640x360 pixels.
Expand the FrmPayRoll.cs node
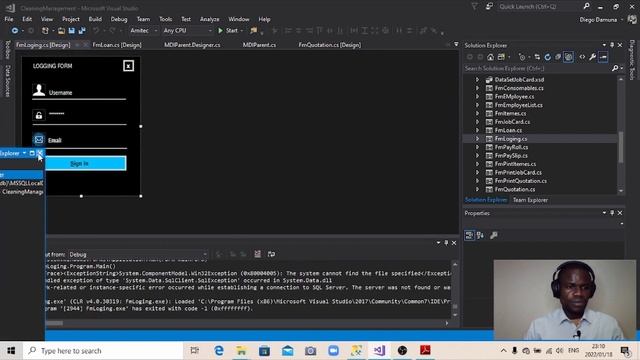(477, 147)
